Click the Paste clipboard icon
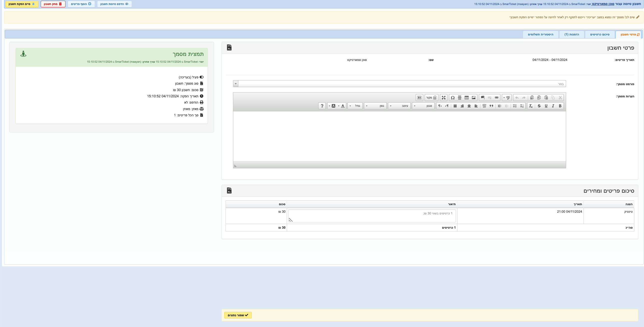644x327 pixels. [546, 98]
